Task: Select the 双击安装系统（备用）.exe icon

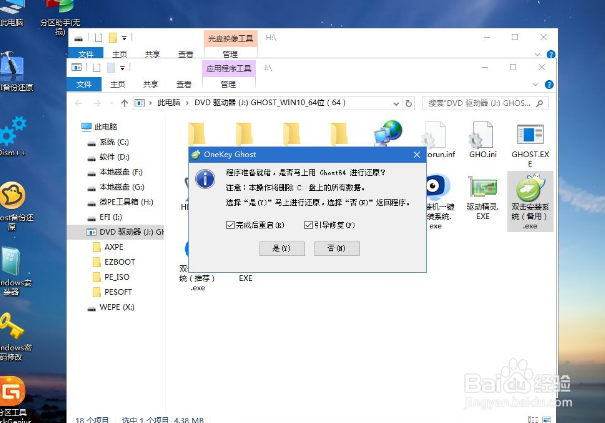Action: pos(530,201)
